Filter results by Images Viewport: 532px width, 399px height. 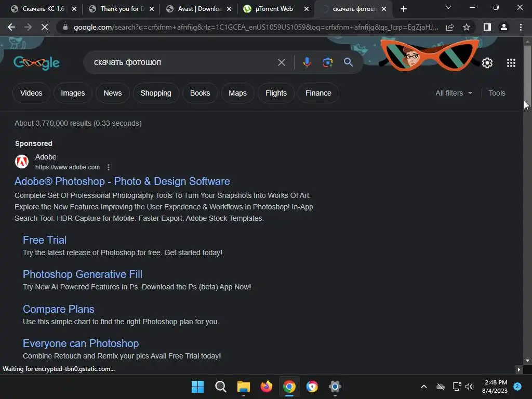pos(73,93)
